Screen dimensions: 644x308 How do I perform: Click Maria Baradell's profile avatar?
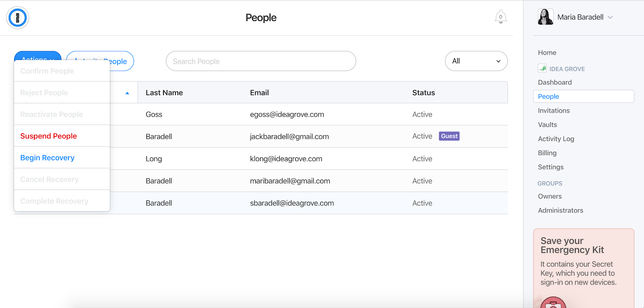[545, 17]
